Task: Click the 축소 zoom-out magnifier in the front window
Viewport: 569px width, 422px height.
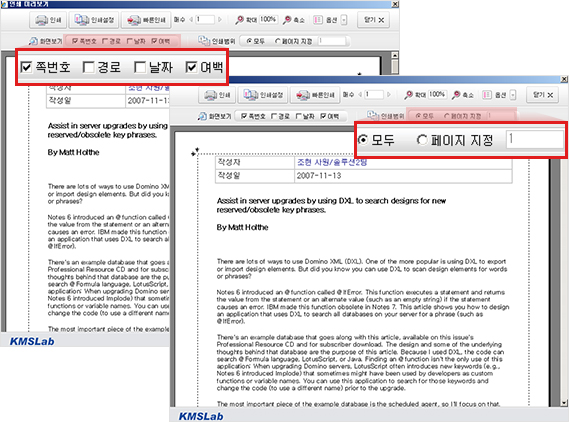Action: (456, 95)
